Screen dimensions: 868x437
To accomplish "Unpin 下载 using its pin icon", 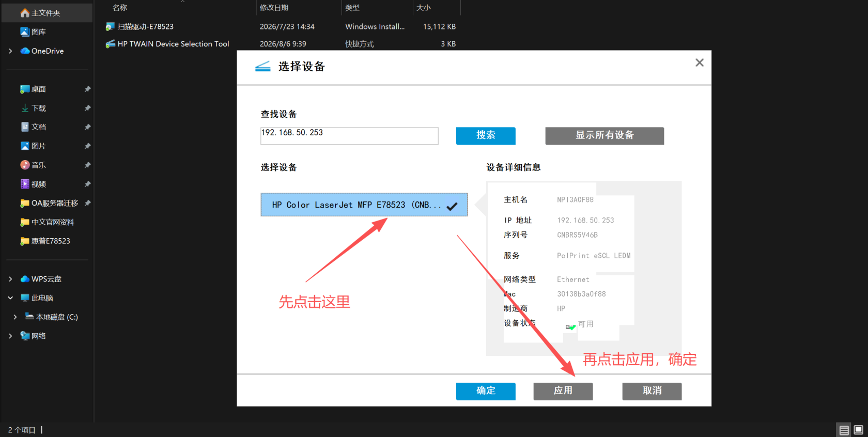I will (87, 108).
